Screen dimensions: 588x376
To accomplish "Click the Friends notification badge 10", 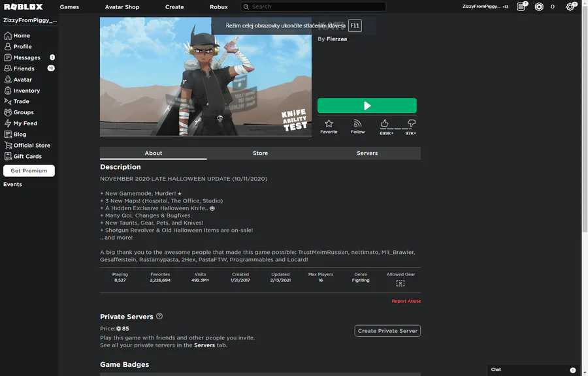I will coord(50,68).
